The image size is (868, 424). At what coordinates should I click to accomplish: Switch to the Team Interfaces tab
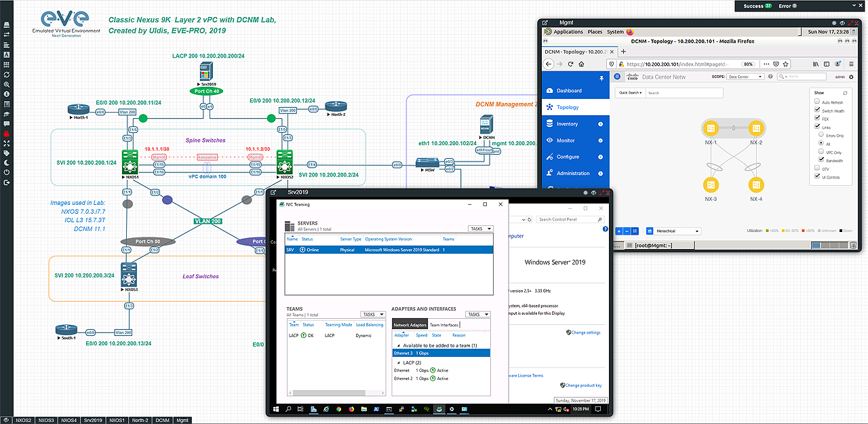click(x=444, y=325)
